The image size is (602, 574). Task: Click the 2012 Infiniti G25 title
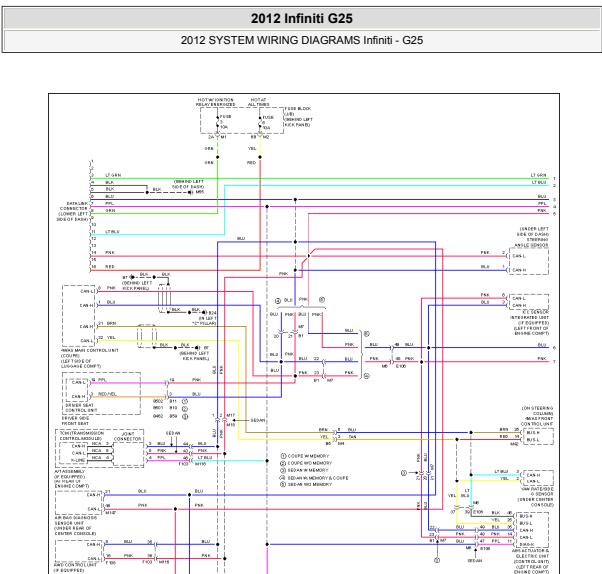(300, 18)
